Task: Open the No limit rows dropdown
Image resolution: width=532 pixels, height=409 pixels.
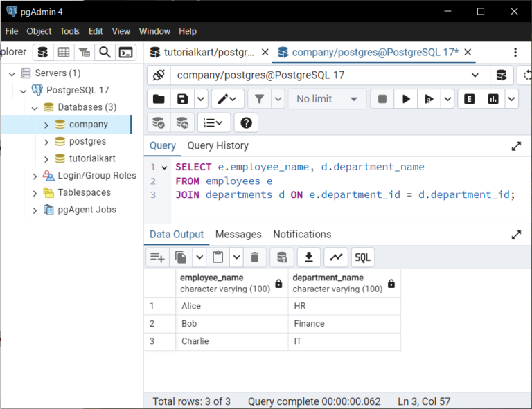Action: (327, 99)
